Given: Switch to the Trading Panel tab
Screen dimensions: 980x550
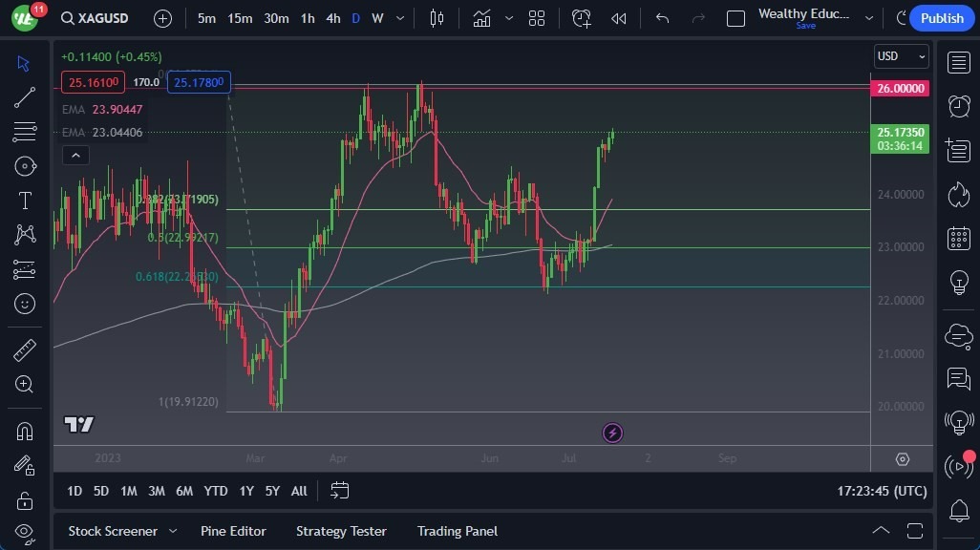Looking at the screenshot, I should pos(457,531).
